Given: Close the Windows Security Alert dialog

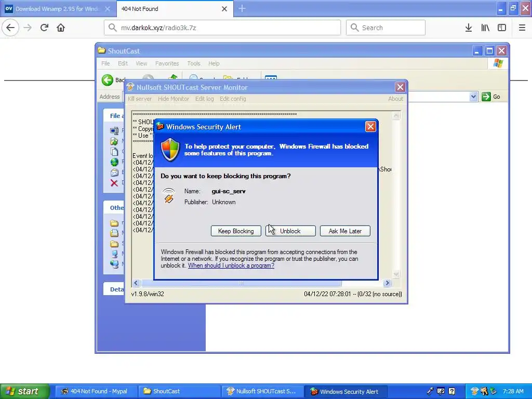Looking at the screenshot, I should 370,127.
